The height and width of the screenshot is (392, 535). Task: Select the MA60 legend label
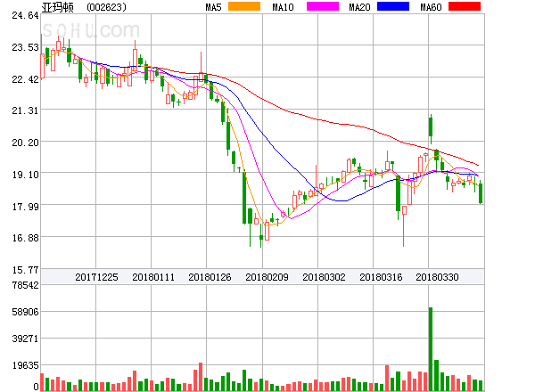[431, 7]
